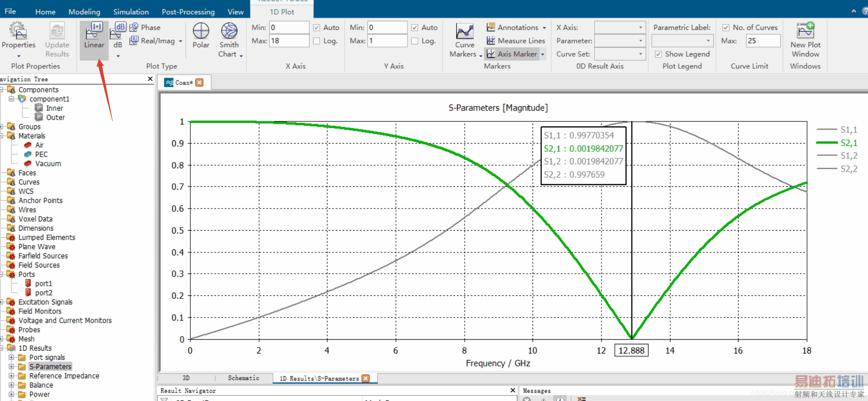Select the S2,2 legend entry

tap(837, 169)
